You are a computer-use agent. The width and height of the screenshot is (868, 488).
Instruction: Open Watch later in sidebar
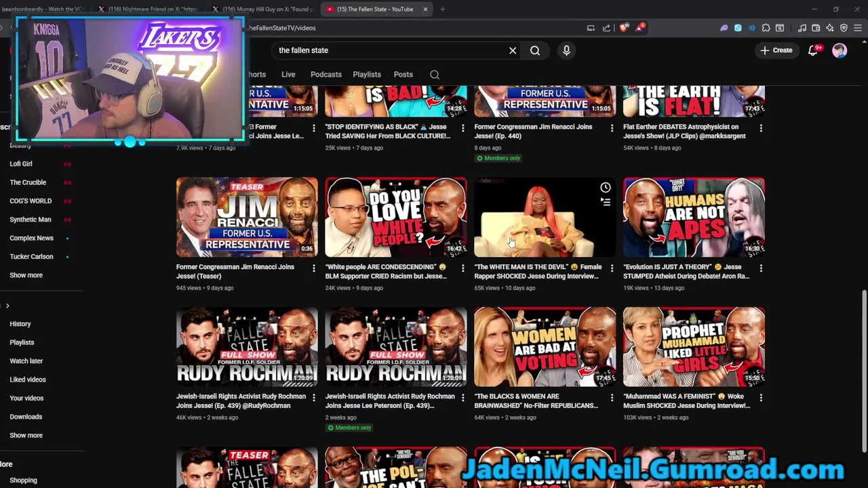pos(26,361)
